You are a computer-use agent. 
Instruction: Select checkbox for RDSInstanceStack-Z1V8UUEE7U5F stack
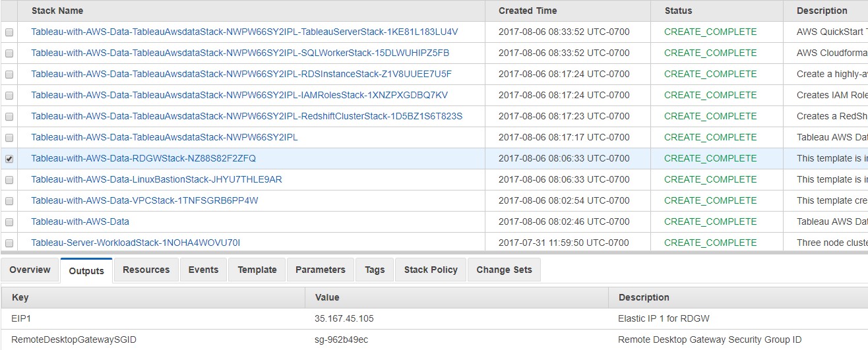coord(9,74)
